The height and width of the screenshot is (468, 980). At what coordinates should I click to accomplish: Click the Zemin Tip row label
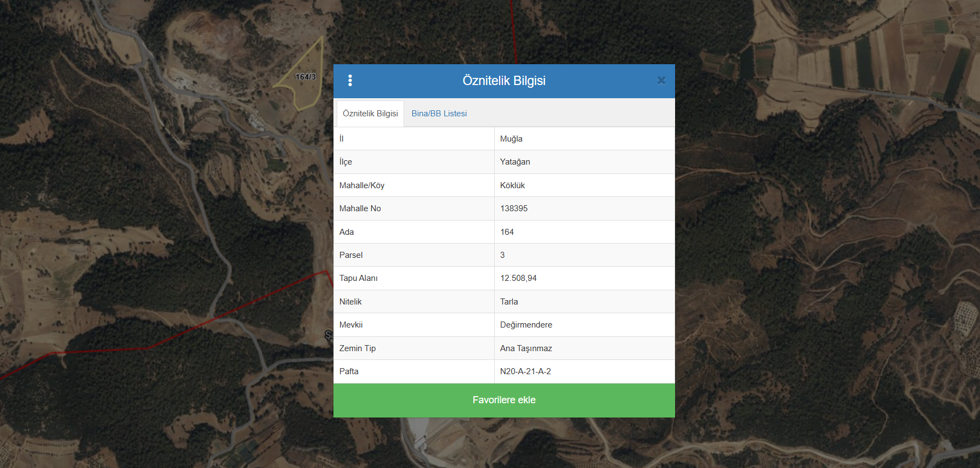point(358,348)
